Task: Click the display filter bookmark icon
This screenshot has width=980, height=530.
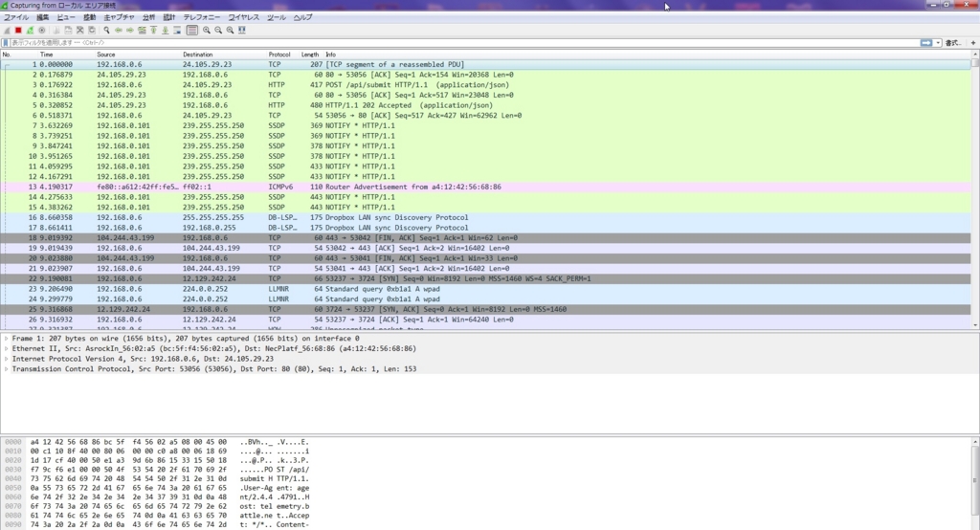Action: (x=6, y=42)
